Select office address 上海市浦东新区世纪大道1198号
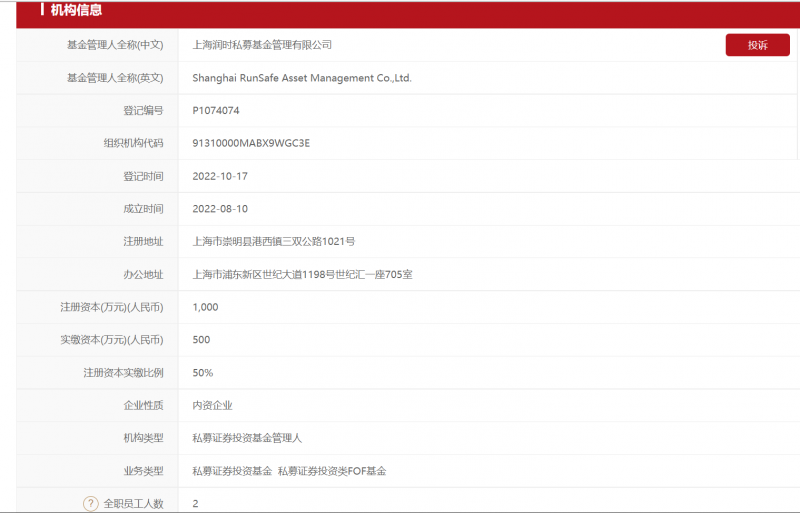The width and height of the screenshot is (800, 513). click(x=264, y=275)
